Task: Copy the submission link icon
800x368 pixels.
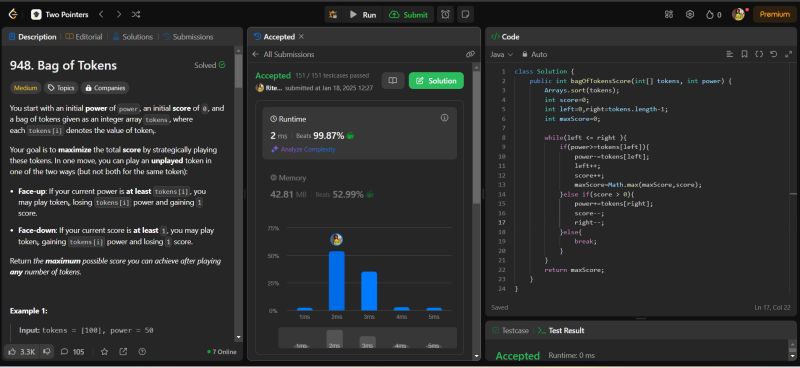Action: (x=470, y=54)
